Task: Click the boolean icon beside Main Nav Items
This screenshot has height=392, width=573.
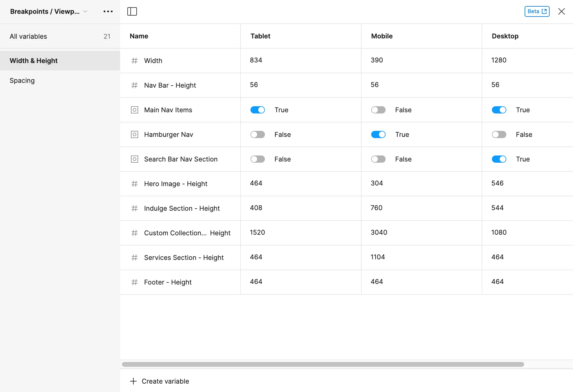Action: tap(135, 110)
